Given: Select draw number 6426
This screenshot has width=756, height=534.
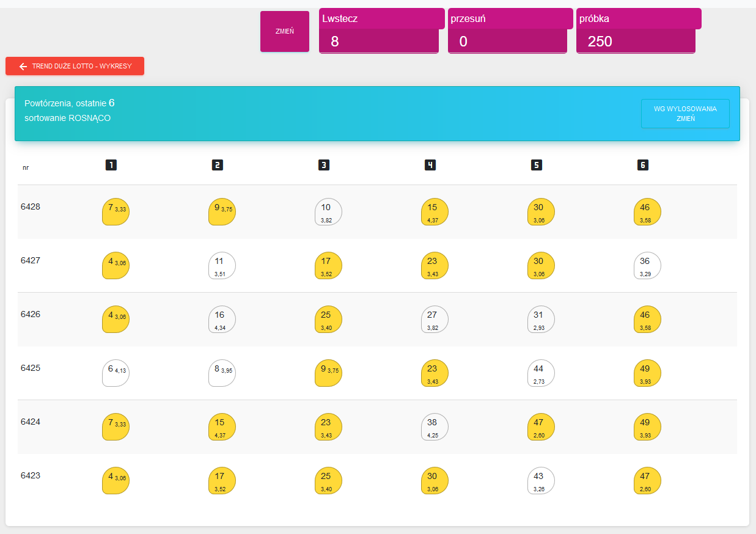Looking at the screenshot, I should 31,314.
